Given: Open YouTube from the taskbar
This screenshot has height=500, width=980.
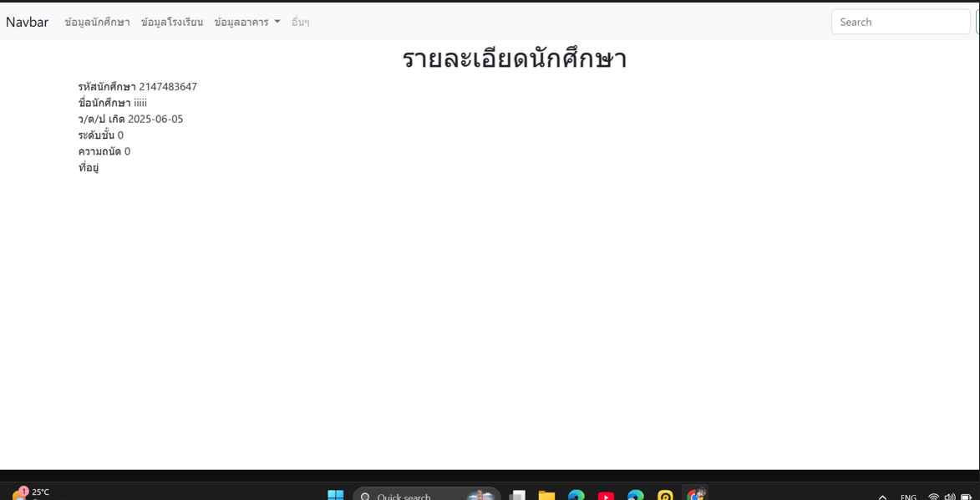Looking at the screenshot, I should point(606,496).
